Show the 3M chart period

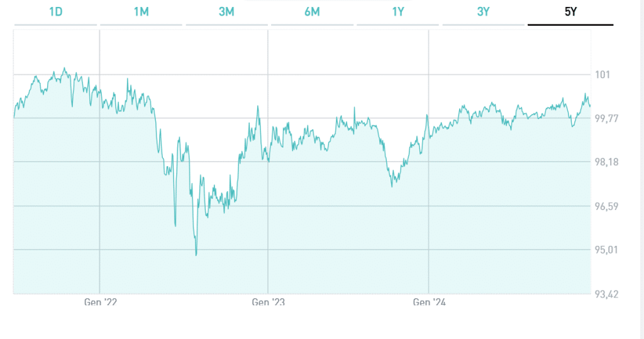[x=226, y=12]
